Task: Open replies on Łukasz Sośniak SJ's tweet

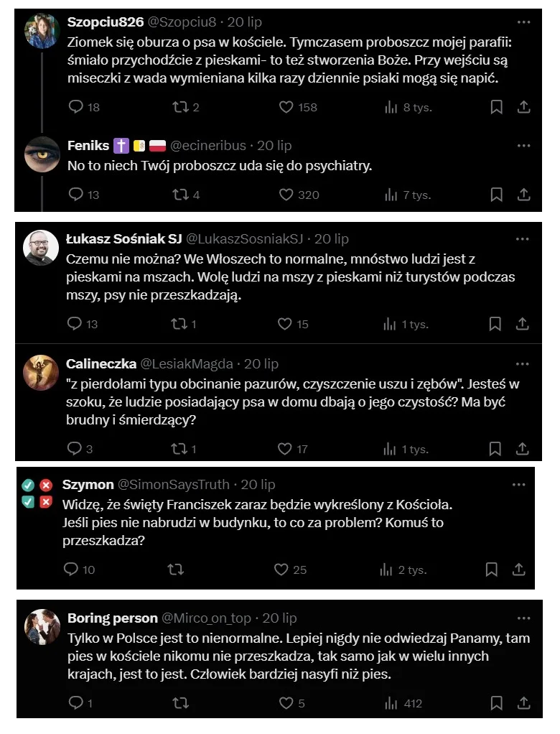Action: click(x=75, y=323)
